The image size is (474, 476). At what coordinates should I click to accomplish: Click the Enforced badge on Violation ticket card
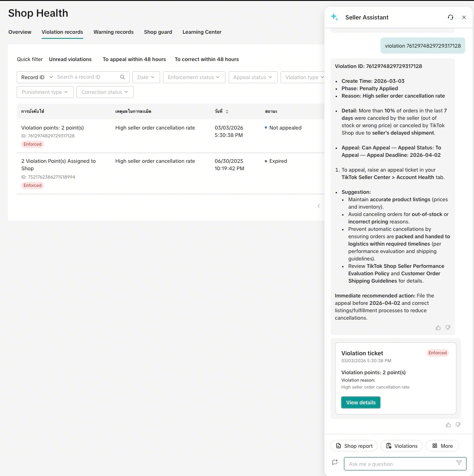[437, 353]
